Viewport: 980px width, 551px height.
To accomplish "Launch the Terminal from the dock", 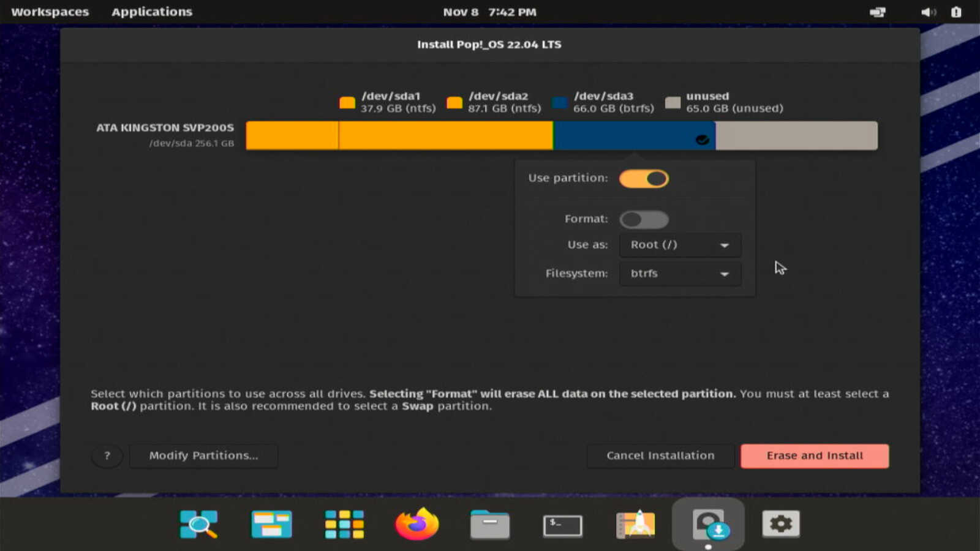I will tap(562, 525).
